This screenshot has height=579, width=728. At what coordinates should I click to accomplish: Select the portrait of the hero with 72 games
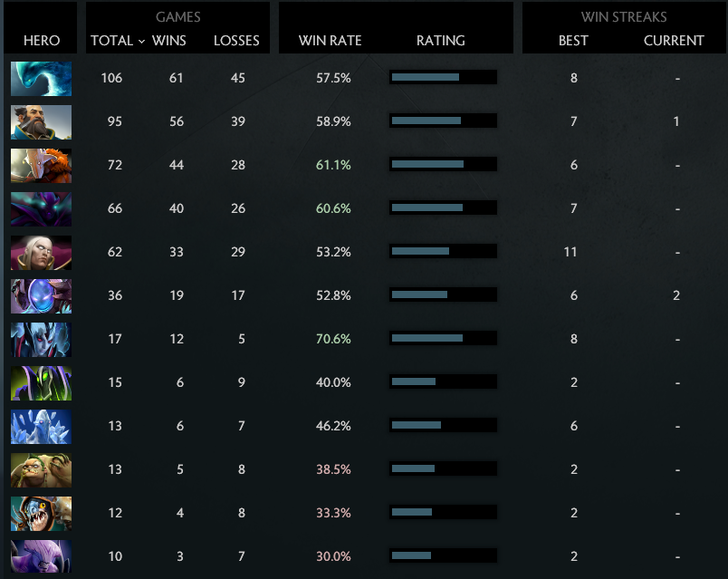coord(41,165)
